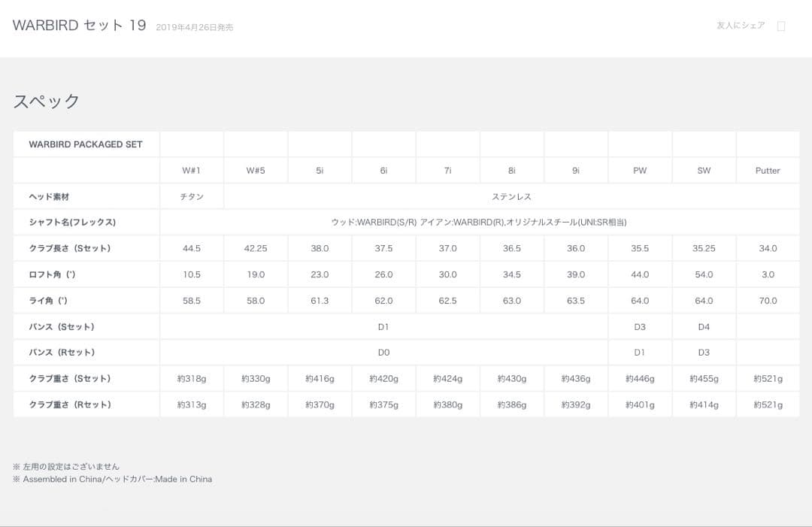Image resolution: width=812 pixels, height=527 pixels.
Task: Click the シャフト名(フレックス) row label
Action: [x=86, y=222]
